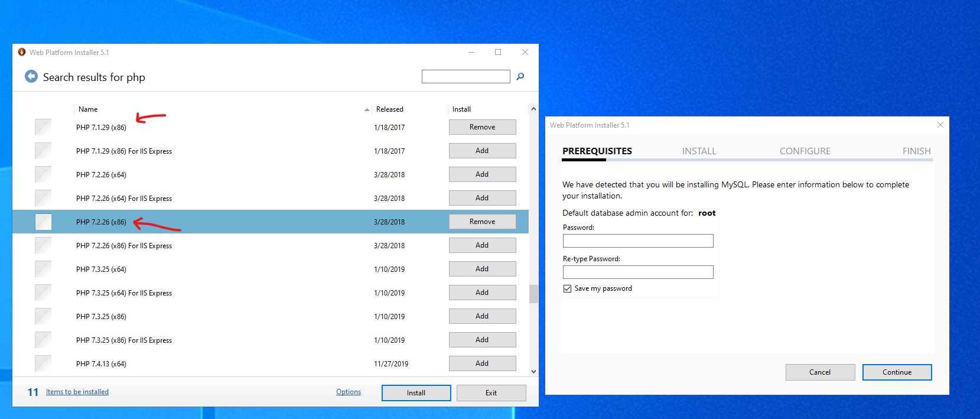Image resolution: width=980 pixels, height=419 pixels.
Task: Click the Install button at bottom
Action: [x=416, y=393]
